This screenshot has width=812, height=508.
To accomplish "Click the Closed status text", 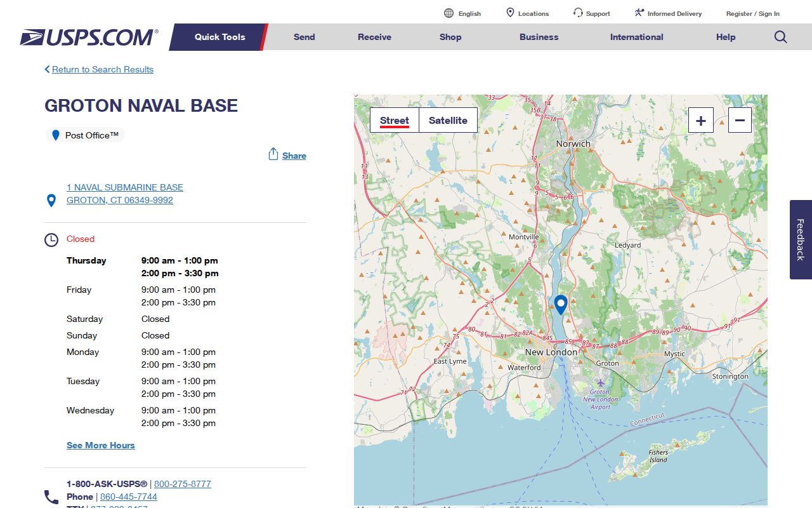I will pos(81,239).
